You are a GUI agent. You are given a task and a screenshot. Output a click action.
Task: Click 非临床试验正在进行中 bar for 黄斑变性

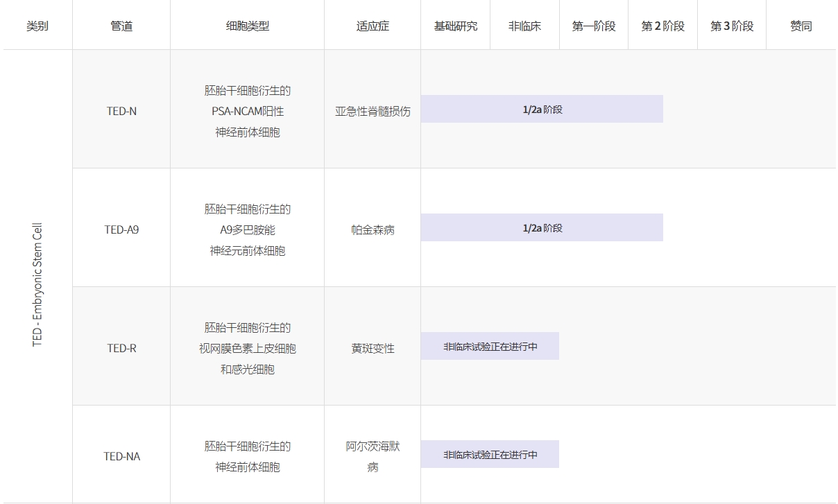click(x=490, y=346)
